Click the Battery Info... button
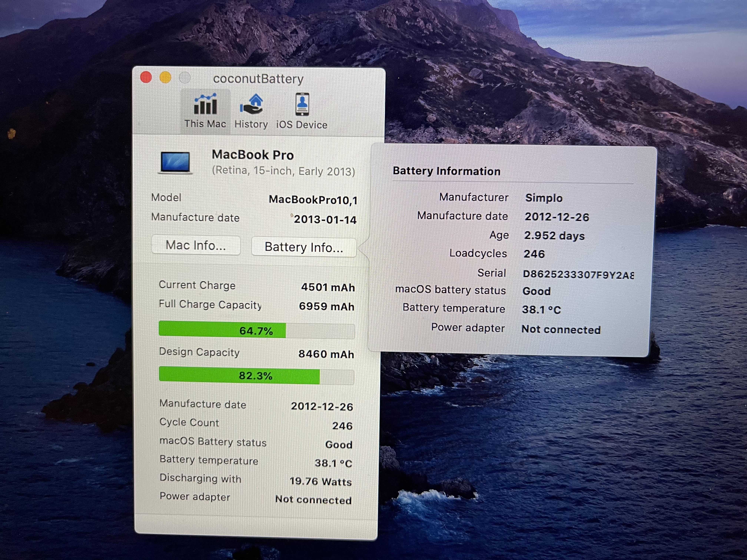The height and width of the screenshot is (560, 747). [304, 247]
